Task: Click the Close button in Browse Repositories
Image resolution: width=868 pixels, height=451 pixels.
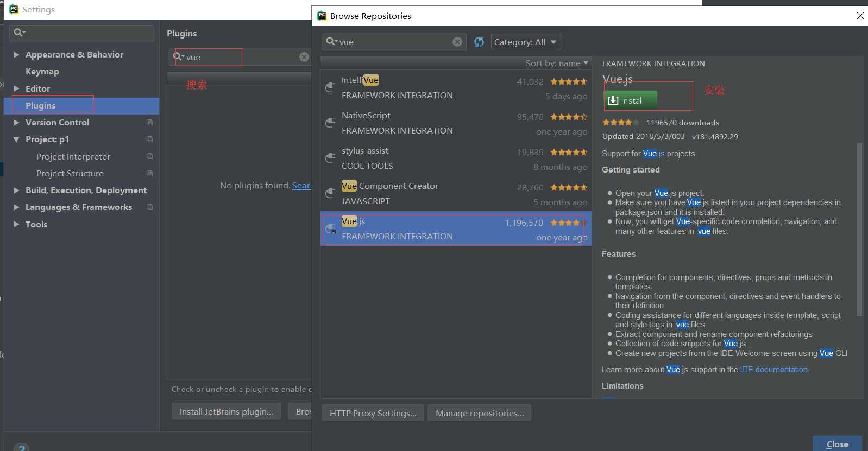Action: (837, 444)
